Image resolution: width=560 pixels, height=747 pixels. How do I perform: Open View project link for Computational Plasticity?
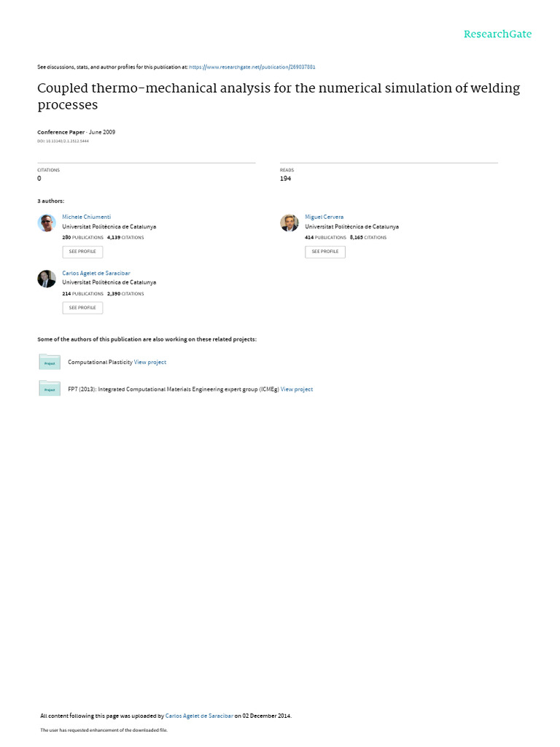tap(150, 362)
